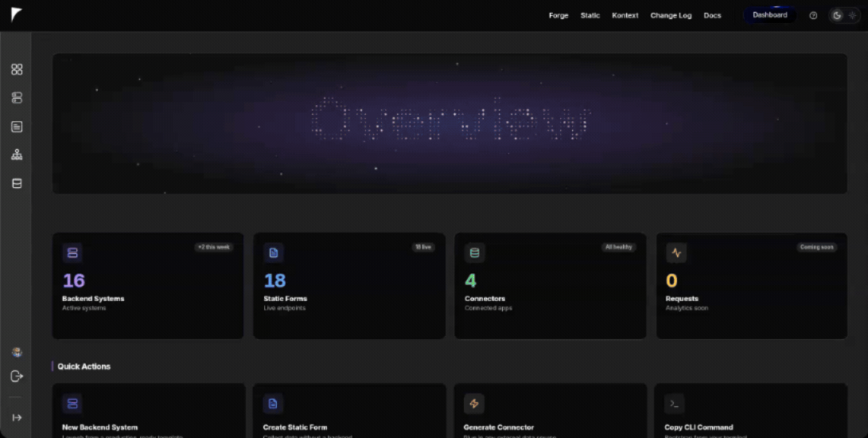Click the Static Forms card icon
Image resolution: width=868 pixels, height=438 pixels.
pos(274,252)
